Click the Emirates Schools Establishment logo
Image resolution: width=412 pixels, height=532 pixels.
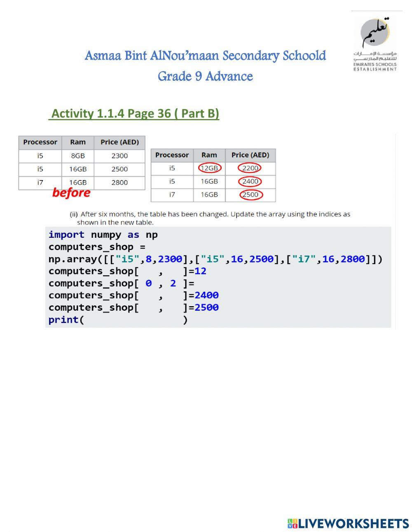click(375, 44)
